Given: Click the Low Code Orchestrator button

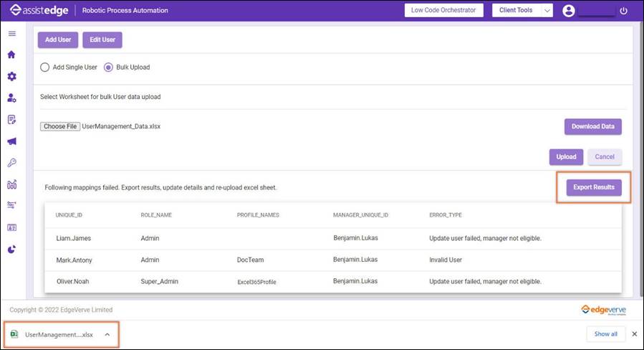Looking at the screenshot, I should click(443, 10).
